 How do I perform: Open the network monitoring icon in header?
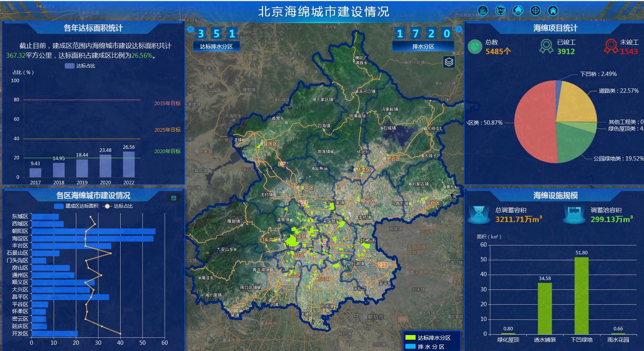pos(500,11)
